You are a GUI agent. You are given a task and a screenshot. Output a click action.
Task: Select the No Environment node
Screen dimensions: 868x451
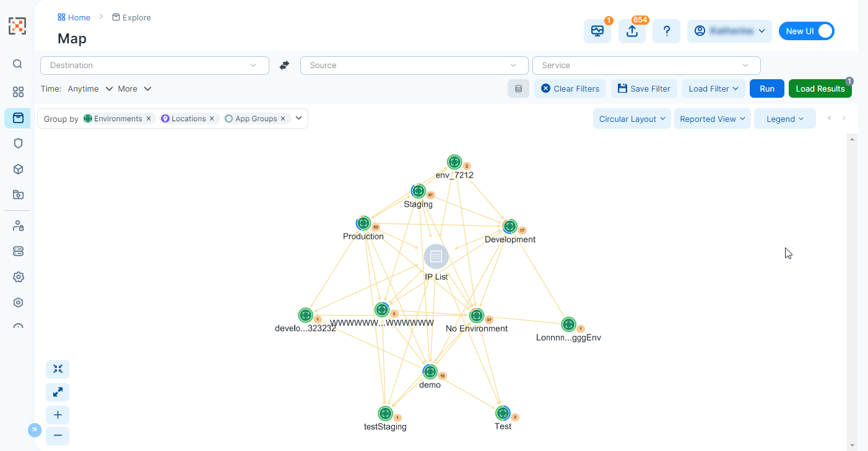[476, 316]
